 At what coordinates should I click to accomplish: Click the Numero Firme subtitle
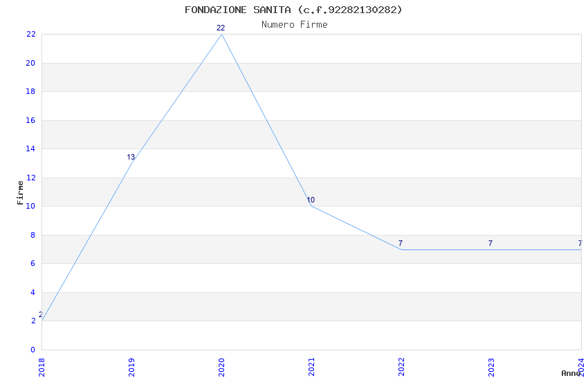[x=295, y=25]
